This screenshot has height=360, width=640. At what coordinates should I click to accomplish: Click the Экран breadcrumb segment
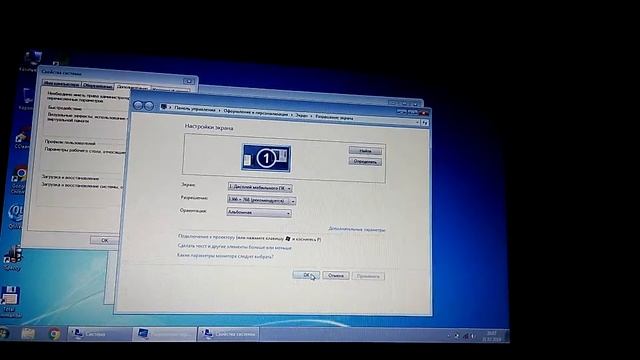click(x=302, y=116)
